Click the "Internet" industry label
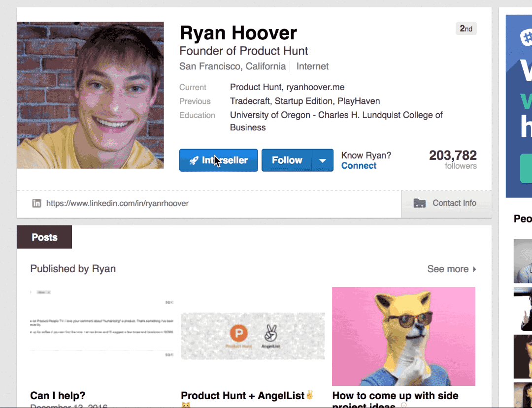The width and height of the screenshot is (532, 408). tap(312, 66)
